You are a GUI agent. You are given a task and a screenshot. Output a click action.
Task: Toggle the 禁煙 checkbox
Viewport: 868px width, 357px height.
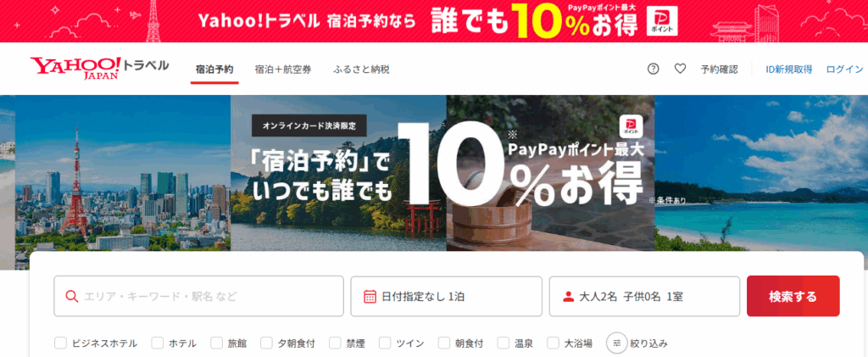tap(335, 343)
